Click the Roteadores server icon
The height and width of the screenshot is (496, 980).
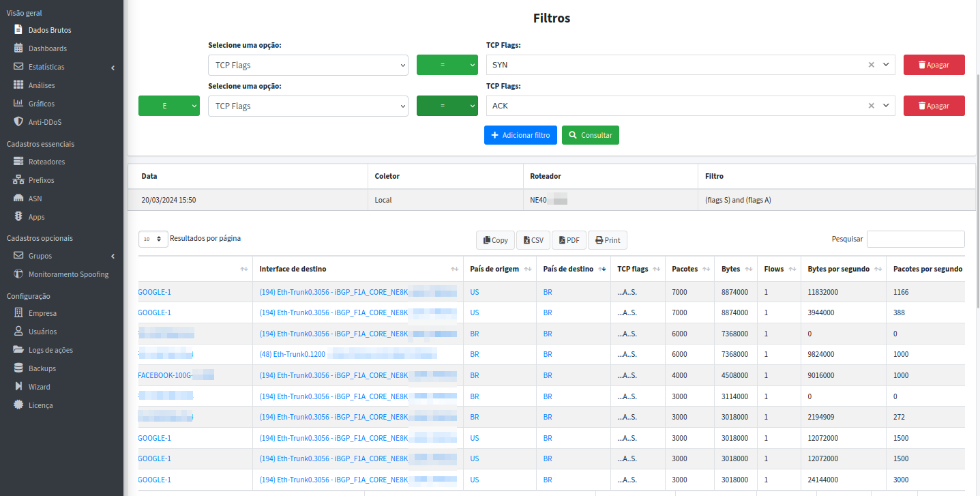click(x=18, y=162)
